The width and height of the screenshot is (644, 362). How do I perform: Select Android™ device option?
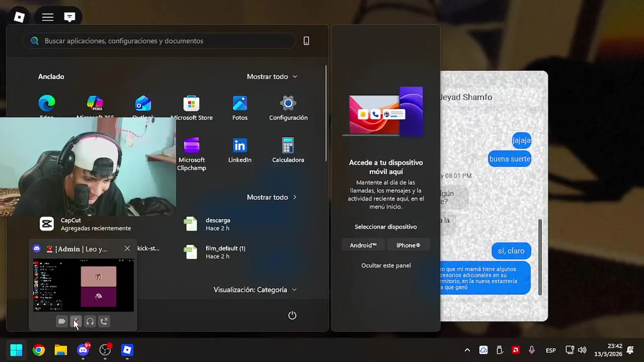[363, 245]
